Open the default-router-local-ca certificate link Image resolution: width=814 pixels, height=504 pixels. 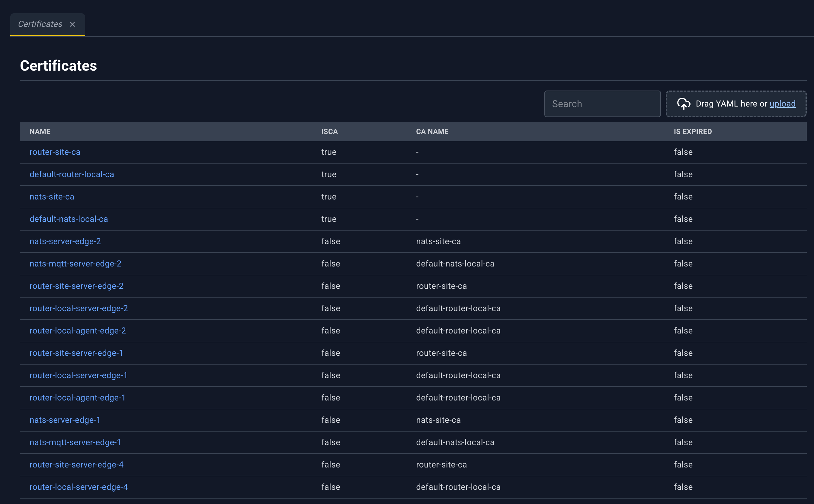click(x=72, y=174)
